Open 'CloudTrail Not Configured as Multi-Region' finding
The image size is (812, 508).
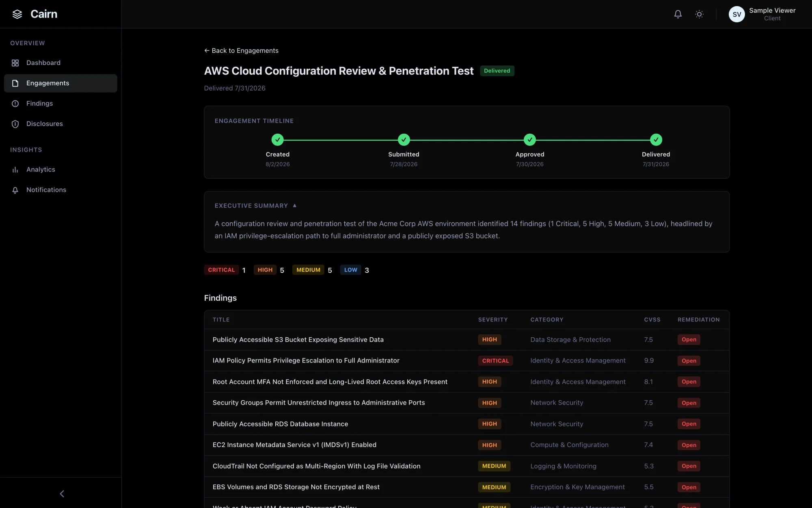pyautogui.click(x=317, y=466)
